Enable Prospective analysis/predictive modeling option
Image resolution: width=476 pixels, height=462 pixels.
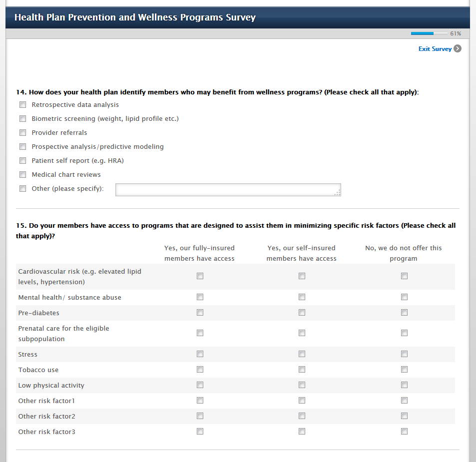click(x=22, y=147)
